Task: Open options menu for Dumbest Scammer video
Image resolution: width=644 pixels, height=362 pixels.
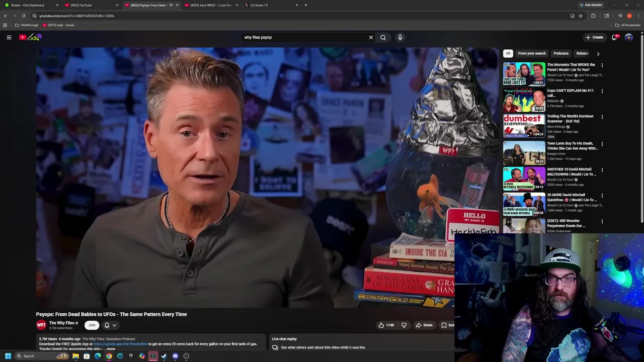Action: (602, 117)
